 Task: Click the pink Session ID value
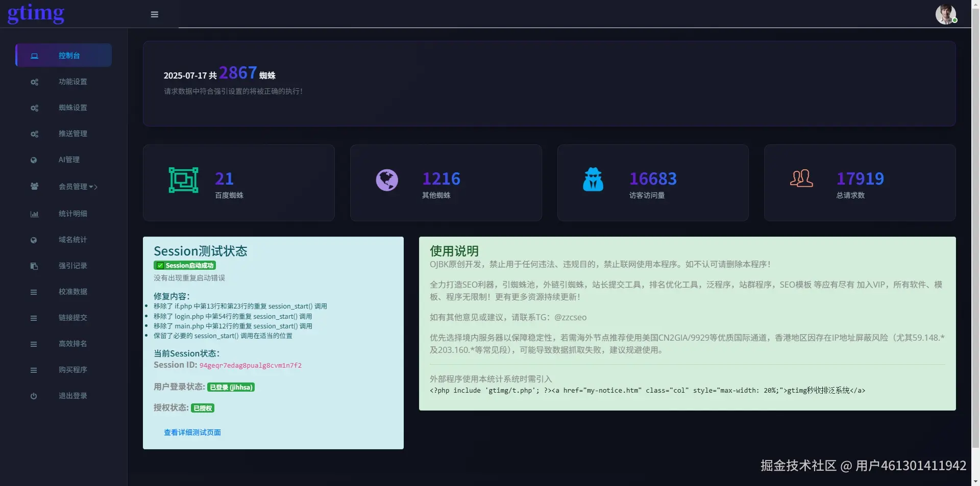pyautogui.click(x=250, y=365)
